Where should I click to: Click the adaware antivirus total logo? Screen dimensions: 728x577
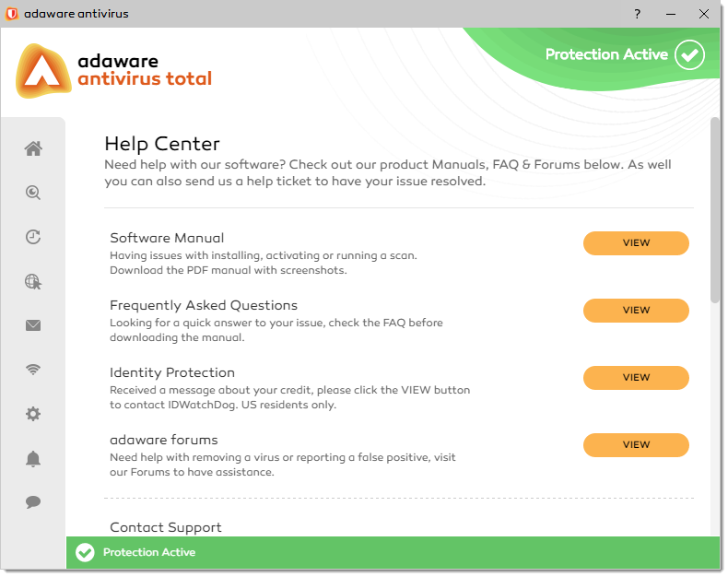[113, 71]
